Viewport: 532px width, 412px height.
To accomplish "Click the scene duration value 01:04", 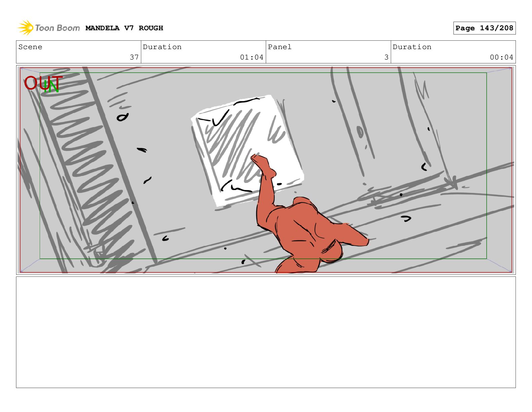I will (252, 57).
